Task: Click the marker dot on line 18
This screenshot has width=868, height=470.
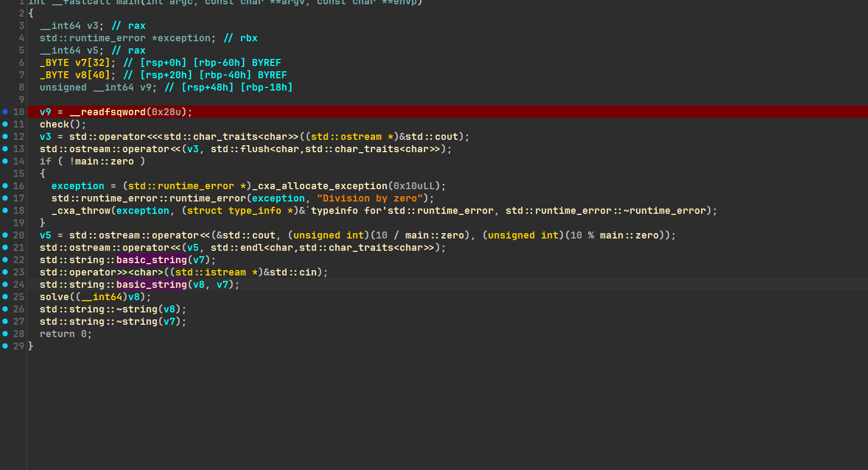Action: coord(5,211)
